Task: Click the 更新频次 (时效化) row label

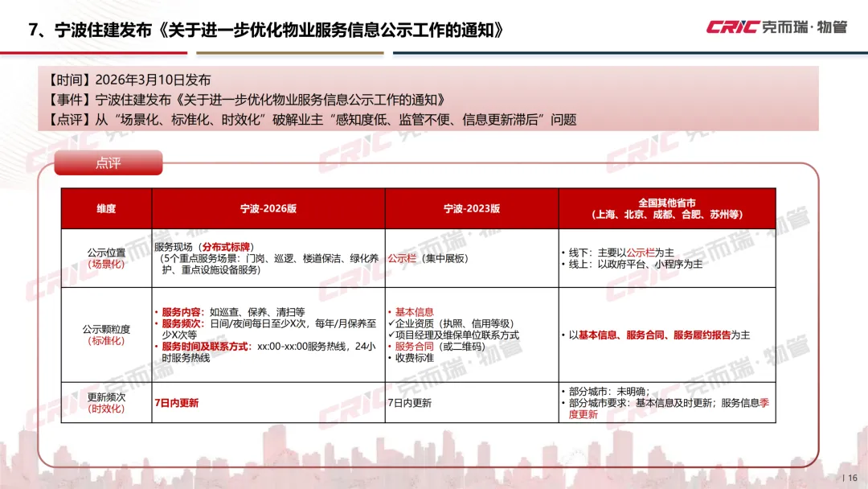Action: coord(106,403)
